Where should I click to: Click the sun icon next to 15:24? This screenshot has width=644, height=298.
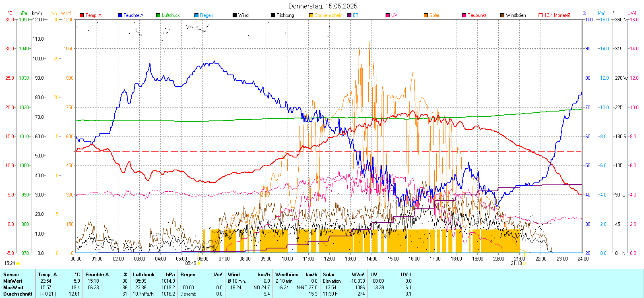click(18, 263)
